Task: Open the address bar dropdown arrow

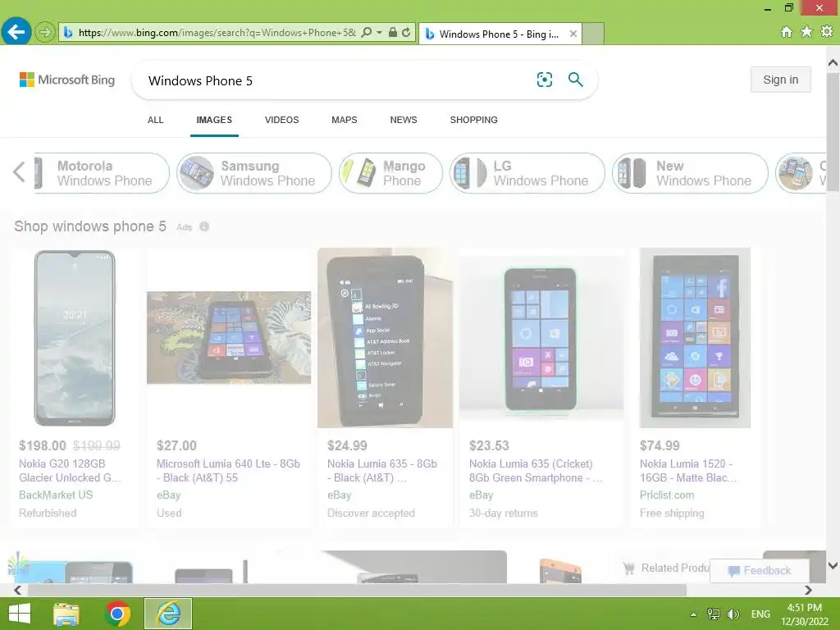Action: (x=379, y=32)
